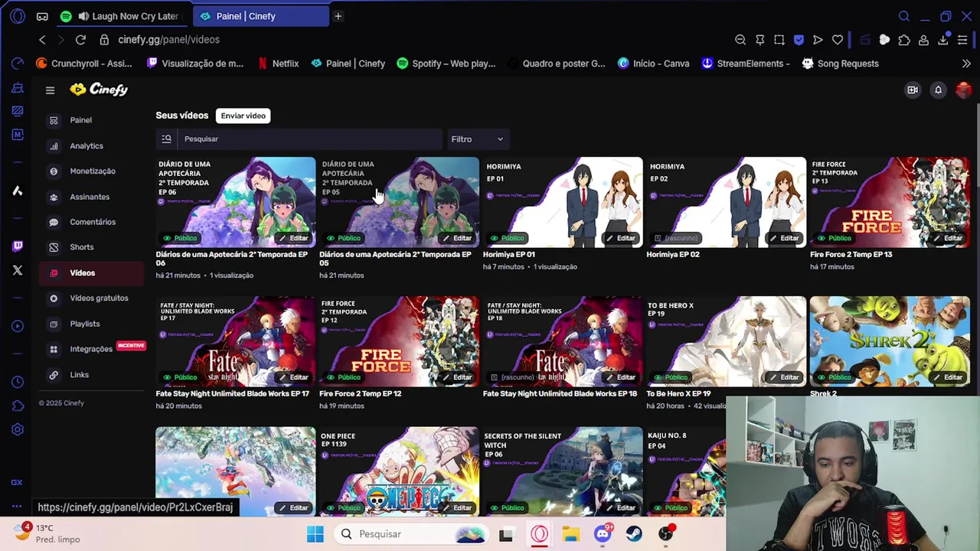Open Cinefy notifications bell
The width and height of the screenshot is (980, 551).
tap(938, 90)
